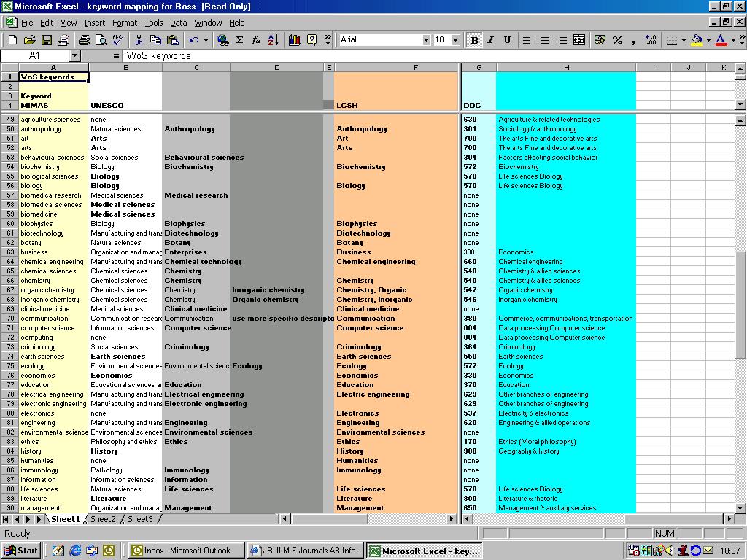Click the Copy icon
The image size is (747, 560).
coord(156,40)
